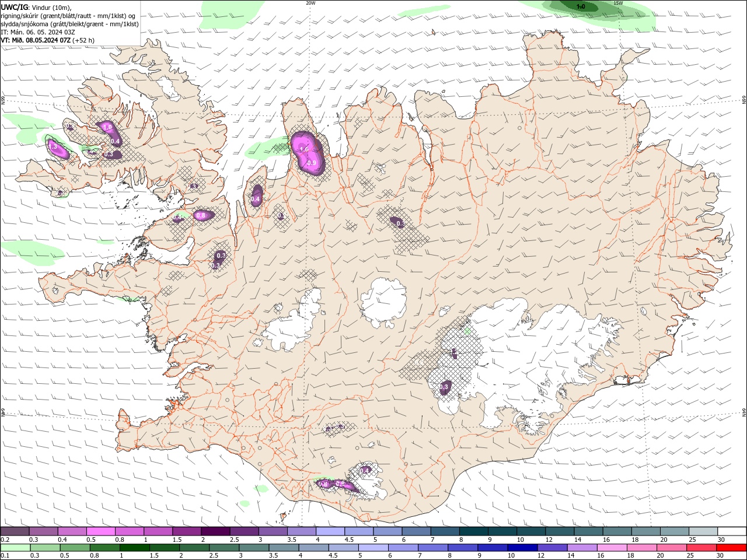Screen dimensions: 747x560
Task: Select the 12 violet swatch in lower legend row
Action: (551, 548)
